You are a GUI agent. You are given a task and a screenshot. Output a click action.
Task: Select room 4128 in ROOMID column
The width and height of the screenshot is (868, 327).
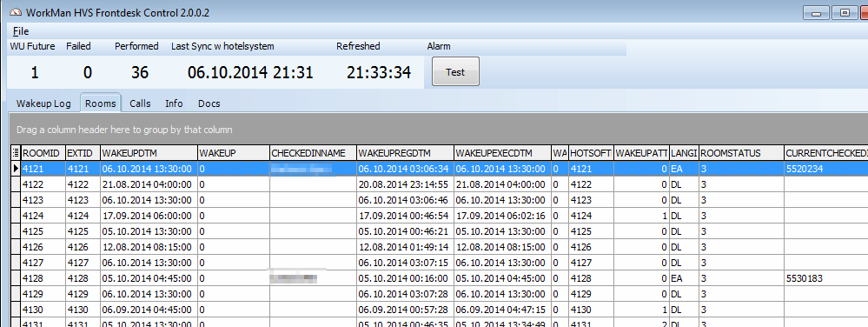click(x=43, y=278)
